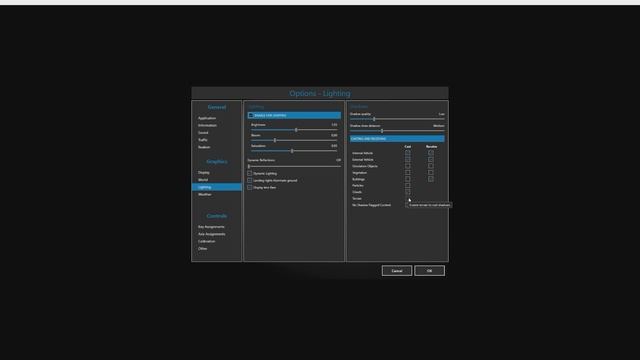Toggle Landing lights illuminate ground
Image resolution: width=640 pixels, height=360 pixels.
tap(249, 180)
